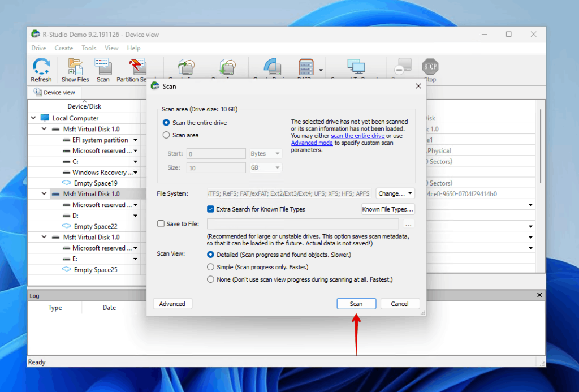
Task: Click the Scan icon in the toolbar
Action: pyautogui.click(x=103, y=67)
